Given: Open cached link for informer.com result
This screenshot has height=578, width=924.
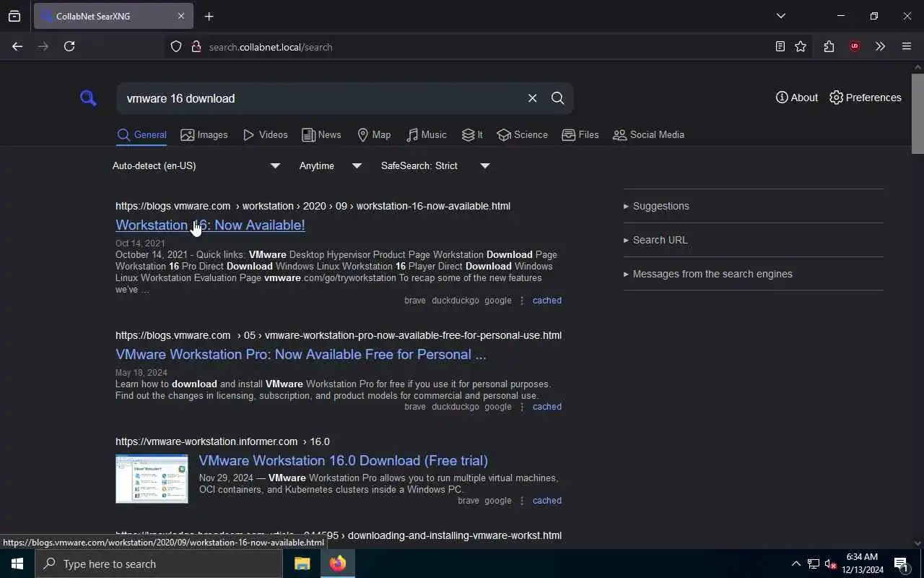Looking at the screenshot, I should (546, 501).
